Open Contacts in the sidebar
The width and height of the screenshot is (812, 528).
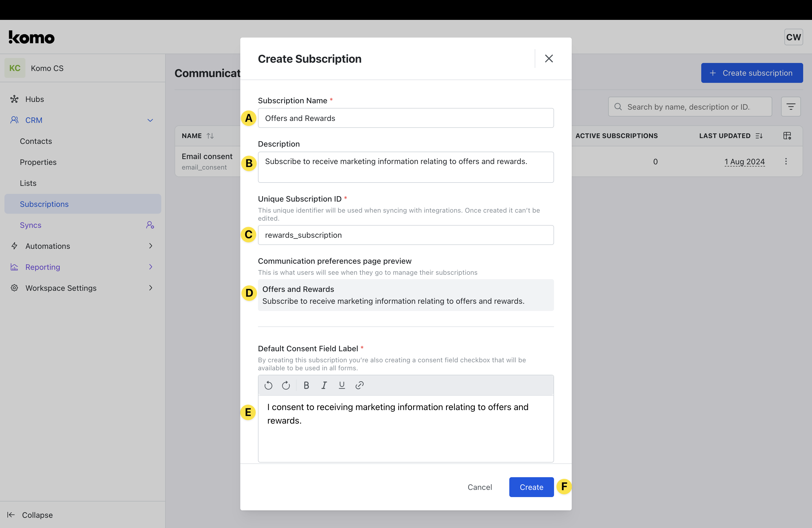36,141
